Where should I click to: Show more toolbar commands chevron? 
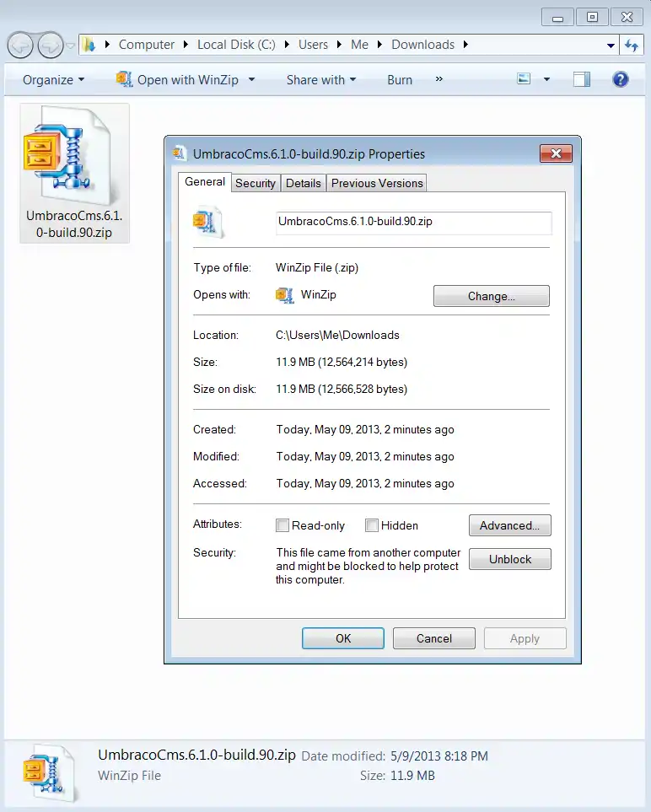pos(439,79)
